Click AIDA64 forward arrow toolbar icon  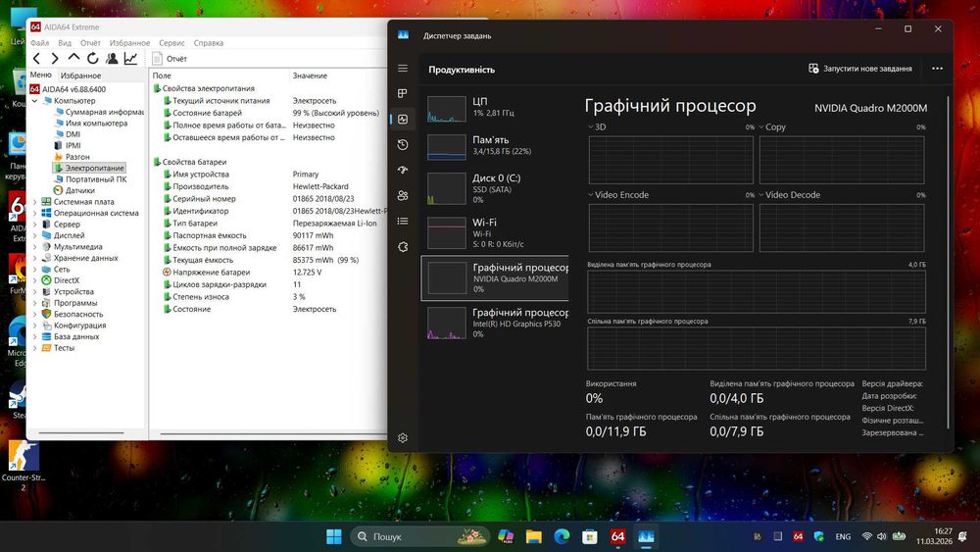pyautogui.click(x=55, y=58)
